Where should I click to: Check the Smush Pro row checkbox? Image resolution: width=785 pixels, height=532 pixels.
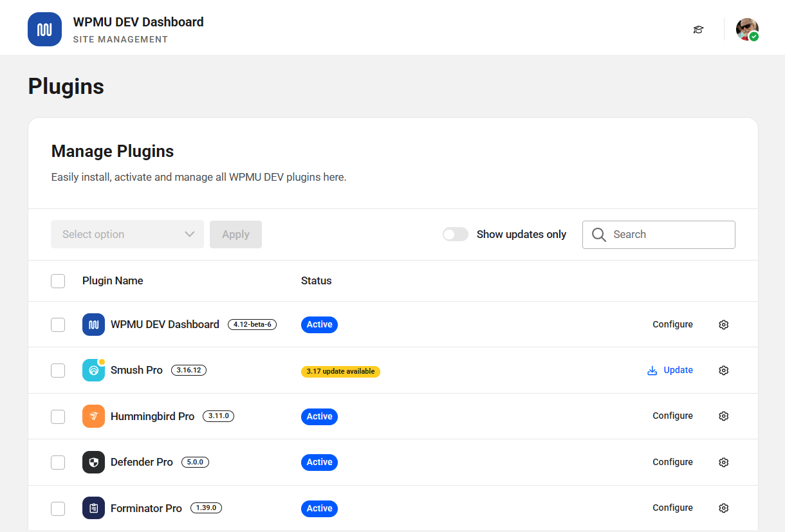coord(58,371)
